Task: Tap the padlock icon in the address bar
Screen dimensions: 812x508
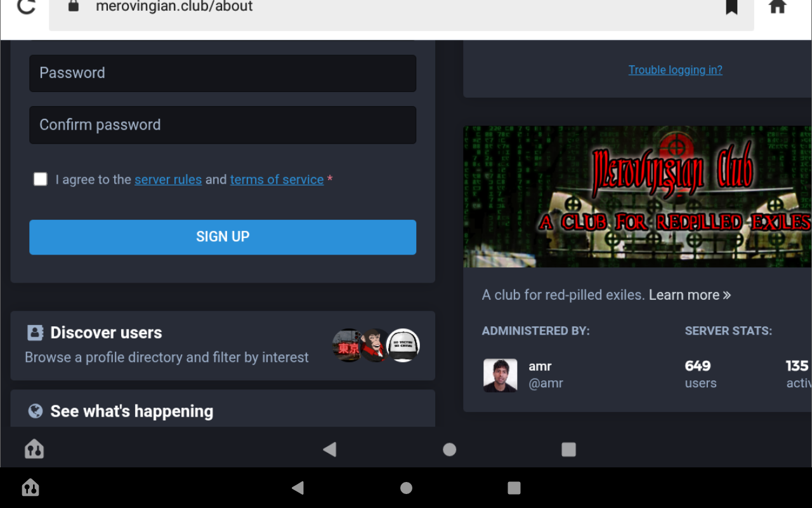Action: [74, 6]
